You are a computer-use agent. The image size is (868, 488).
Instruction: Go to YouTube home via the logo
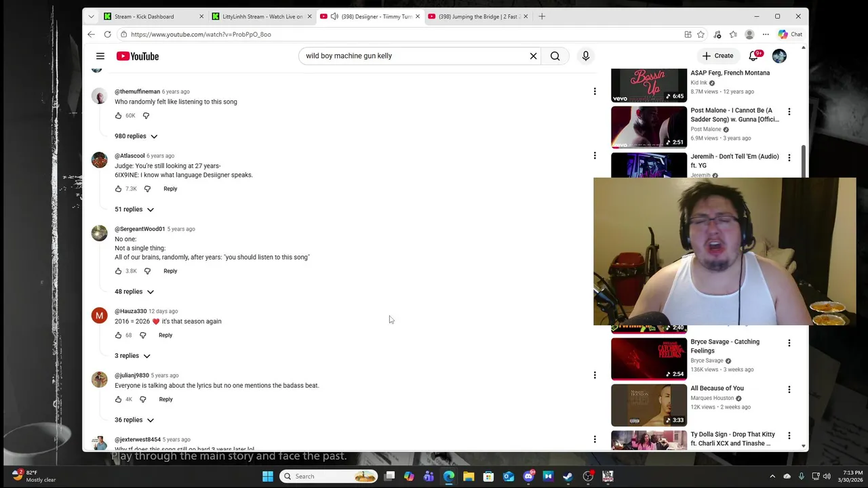pos(138,56)
